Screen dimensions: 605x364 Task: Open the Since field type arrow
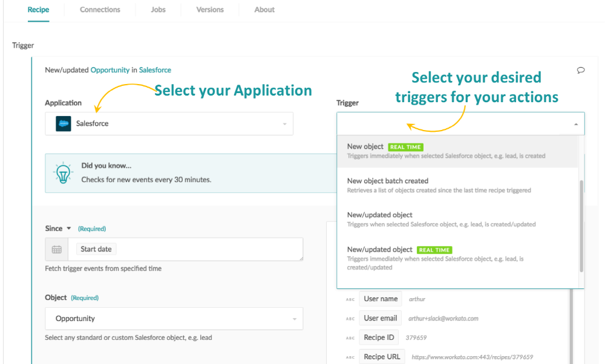pyautogui.click(x=68, y=229)
